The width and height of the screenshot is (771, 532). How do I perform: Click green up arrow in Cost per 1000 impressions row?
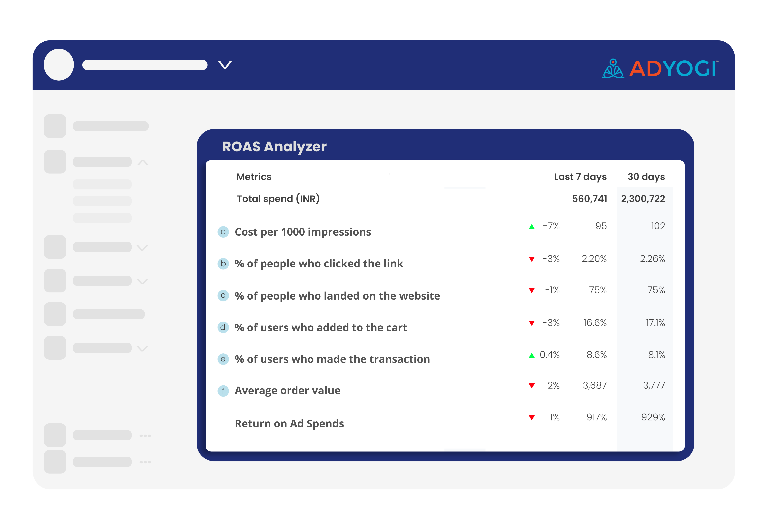point(532,227)
